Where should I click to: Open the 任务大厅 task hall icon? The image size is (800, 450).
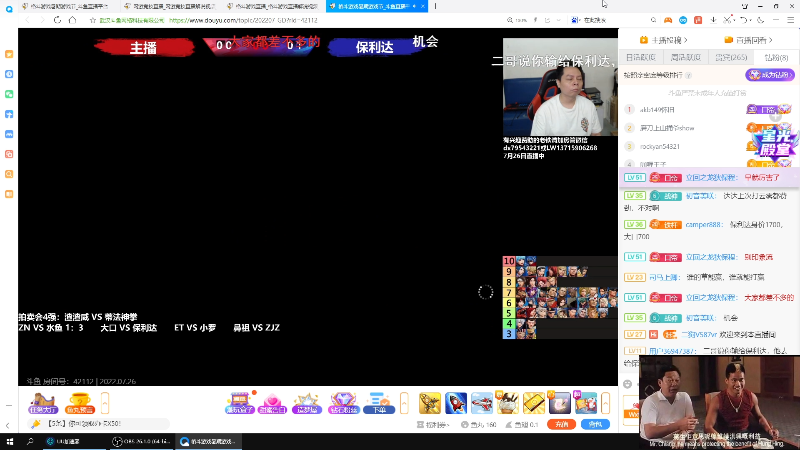43,403
